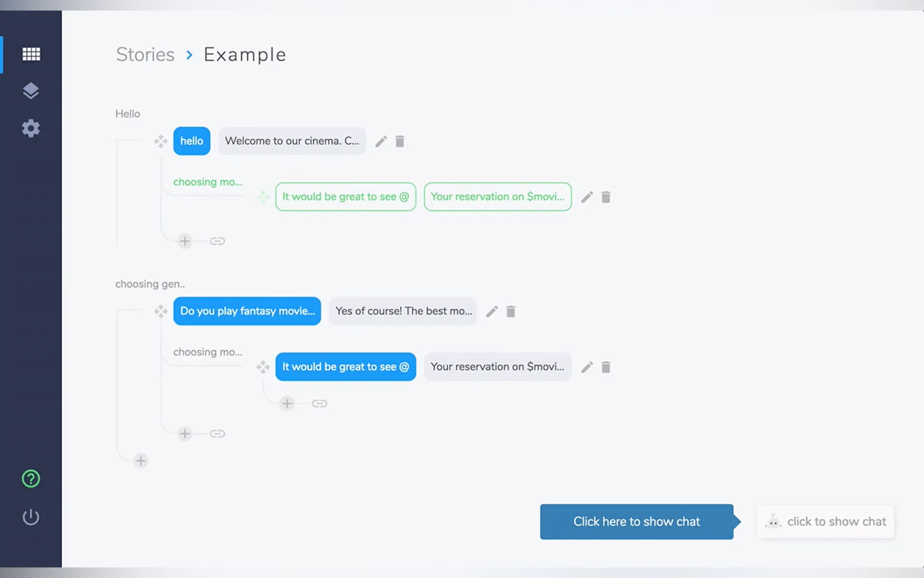Viewport: 924px width, 578px height.
Task: Delete the hello interaction with trash icon
Action: (x=399, y=142)
